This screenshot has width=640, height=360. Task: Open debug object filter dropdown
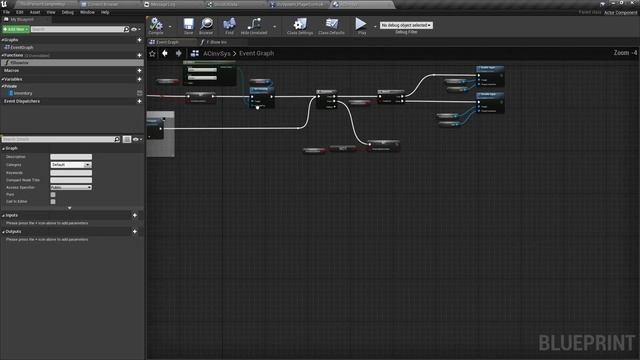click(x=406, y=25)
